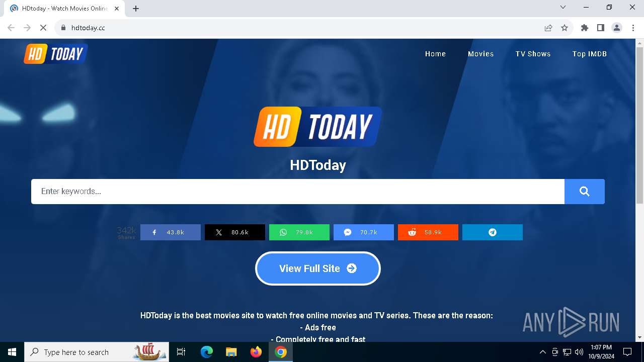Share the site on Facebook
Viewport: 644px width, 362px height.
point(170,232)
